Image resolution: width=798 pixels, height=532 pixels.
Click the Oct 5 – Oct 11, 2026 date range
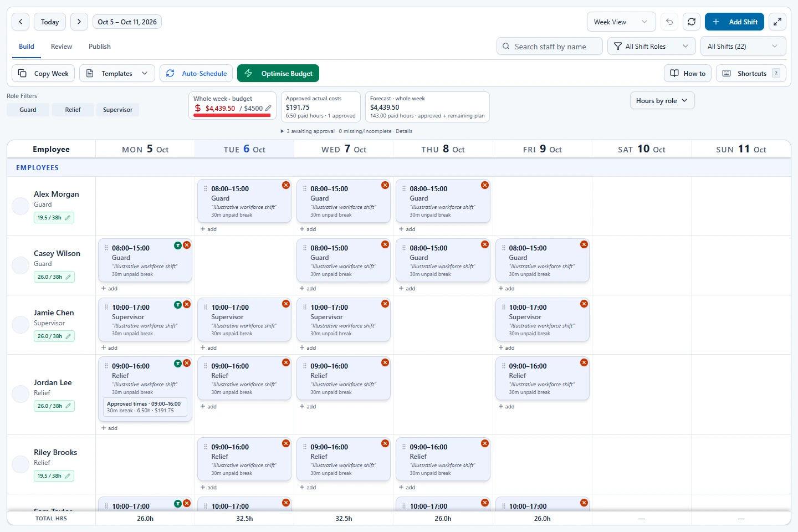[x=127, y=22]
